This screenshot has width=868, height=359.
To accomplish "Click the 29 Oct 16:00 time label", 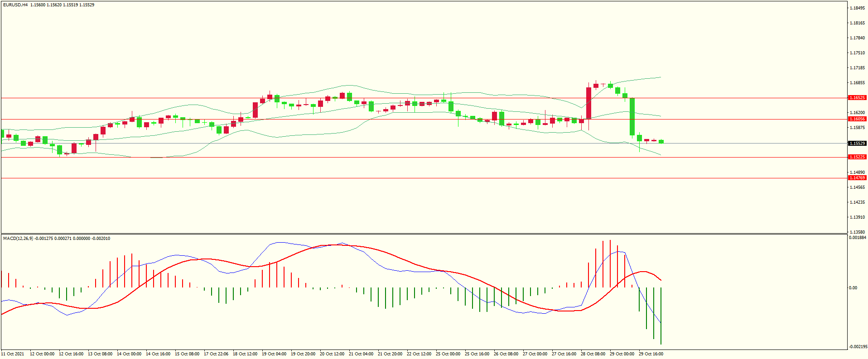I will [651, 354].
